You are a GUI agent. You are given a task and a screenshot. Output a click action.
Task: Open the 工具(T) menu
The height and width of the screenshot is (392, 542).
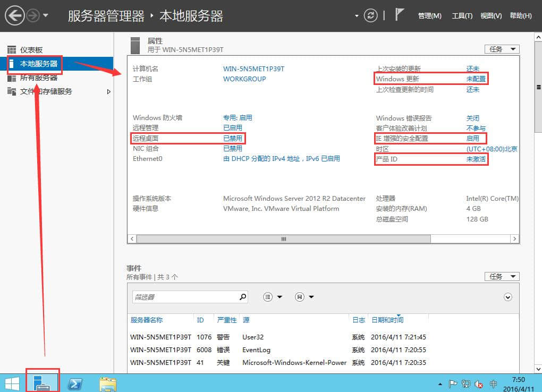[462, 16]
